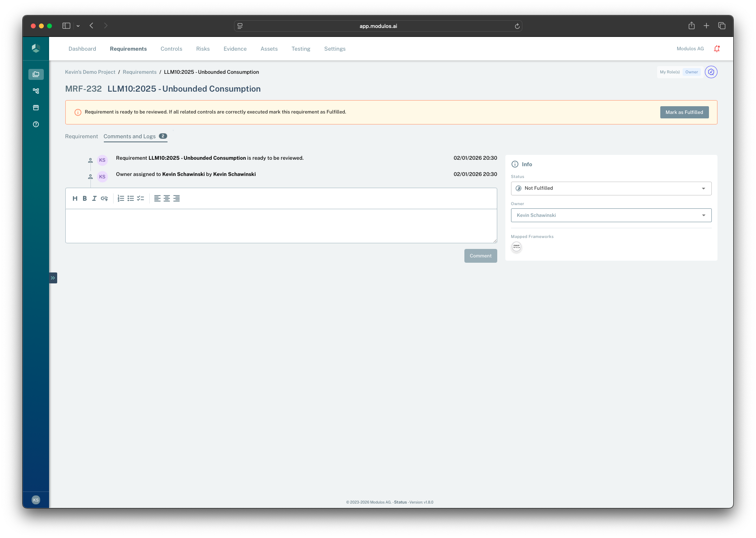Select the heading formatting icon
The height and width of the screenshot is (538, 756).
click(x=75, y=198)
